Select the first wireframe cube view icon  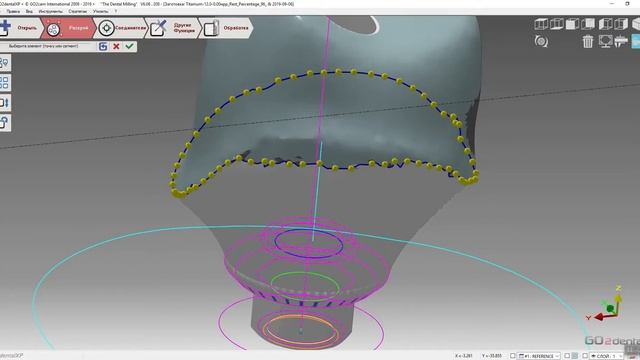[x=541, y=24]
